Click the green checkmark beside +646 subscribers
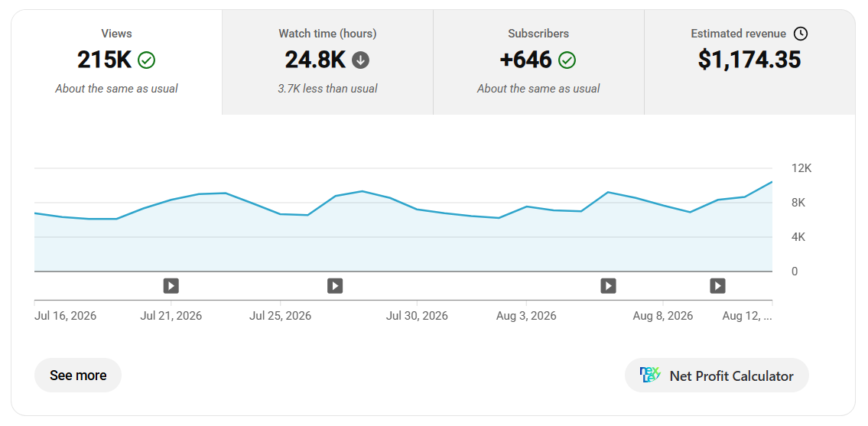868x426 pixels. [x=567, y=60]
